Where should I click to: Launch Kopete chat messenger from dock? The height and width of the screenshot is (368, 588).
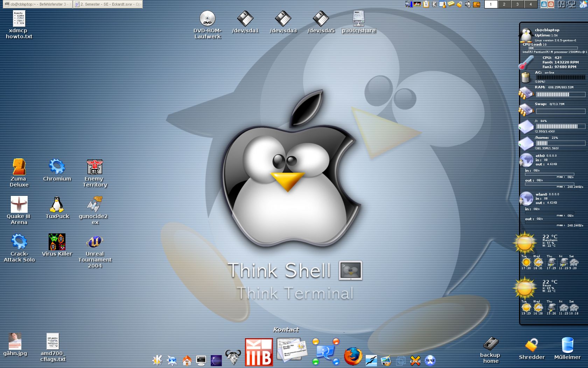[x=326, y=352]
